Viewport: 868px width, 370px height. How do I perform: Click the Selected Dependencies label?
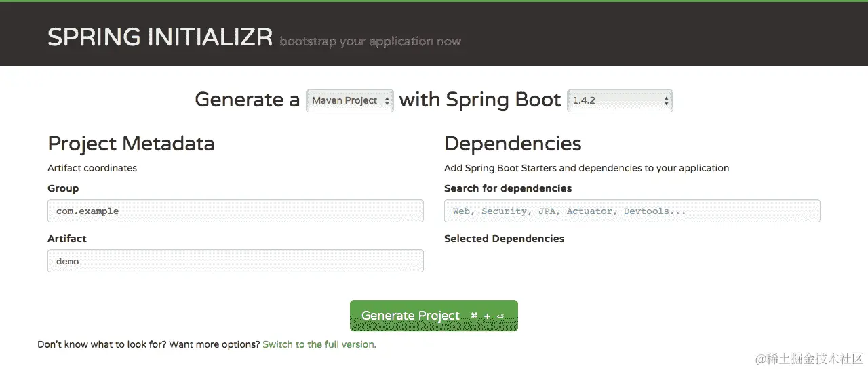tap(504, 239)
